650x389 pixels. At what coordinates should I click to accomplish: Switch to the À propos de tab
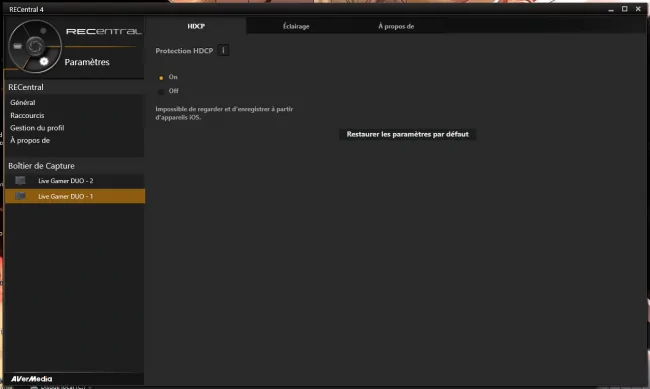pyautogui.click(x=396, y=26)
